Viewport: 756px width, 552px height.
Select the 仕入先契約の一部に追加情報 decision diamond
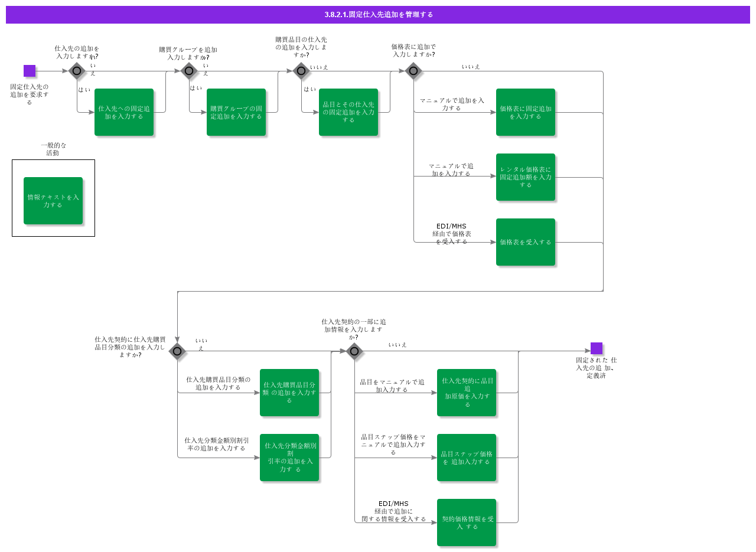tap(354, 351)
